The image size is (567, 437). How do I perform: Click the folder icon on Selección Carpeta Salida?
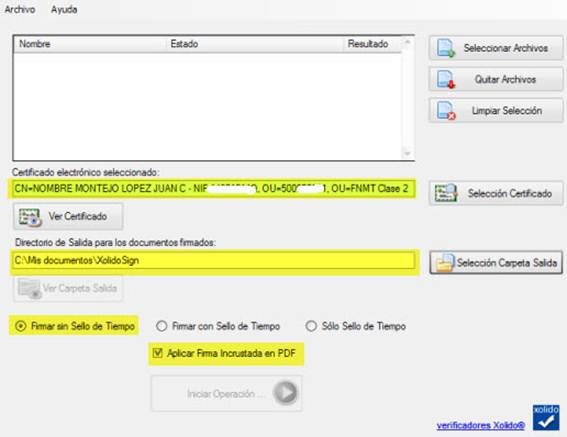click(x=445, y=263)
